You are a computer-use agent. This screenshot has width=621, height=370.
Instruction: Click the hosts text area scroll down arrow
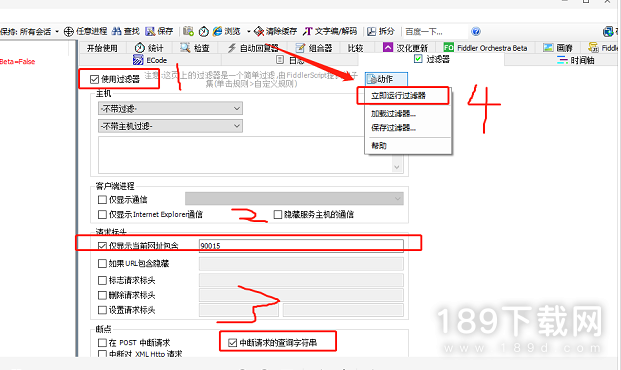397,167
